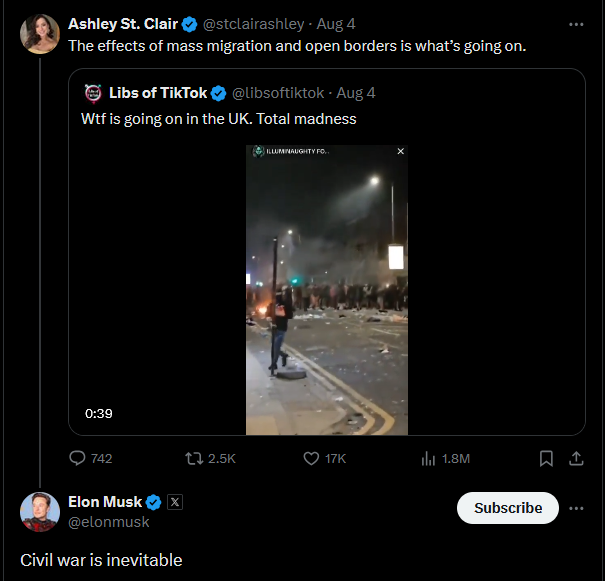605x581 pixels.
Task: Open Elon Musk's profile avatar
Action: (x=40, y=512)
